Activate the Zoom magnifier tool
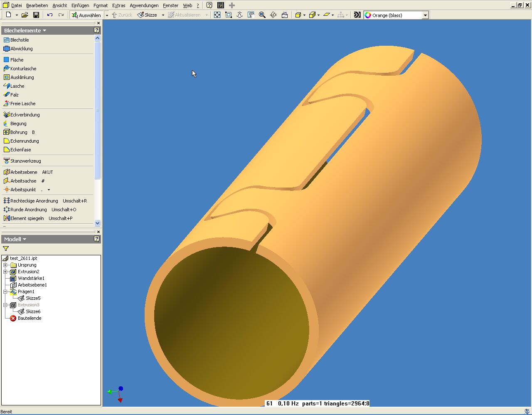Screen dimensions: 532x415 (262, 15)
